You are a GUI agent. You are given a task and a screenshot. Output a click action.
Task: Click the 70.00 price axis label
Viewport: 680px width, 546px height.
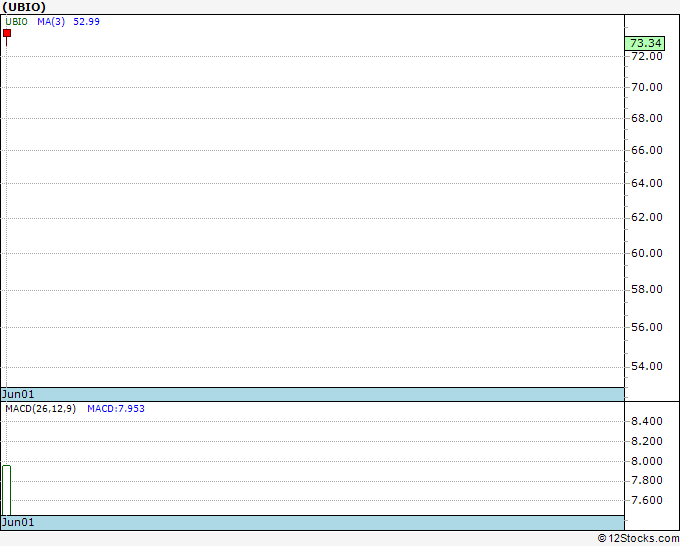coord(647,87)
